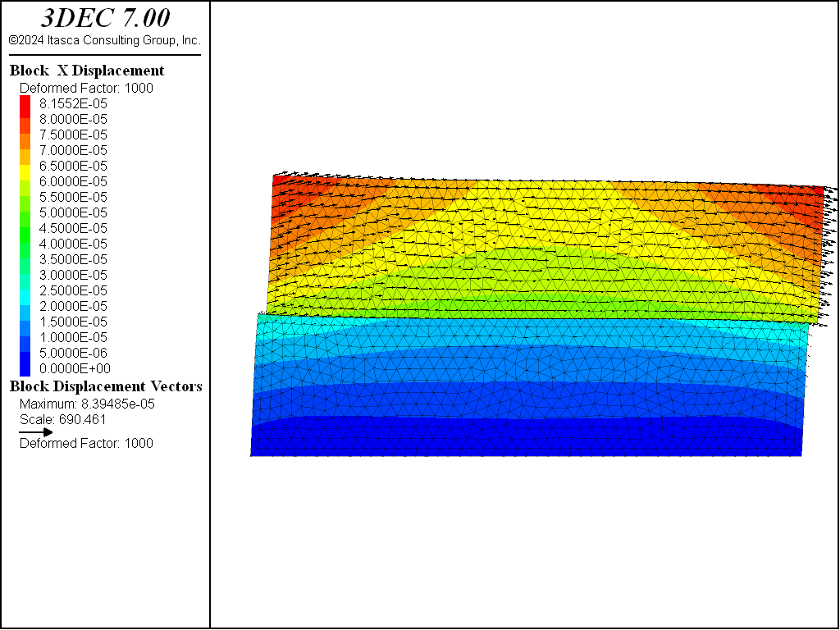Click the legend value 5.5000E-05
Image resolution: width=840 pixels, height=630 pixels.
[73, 197]
